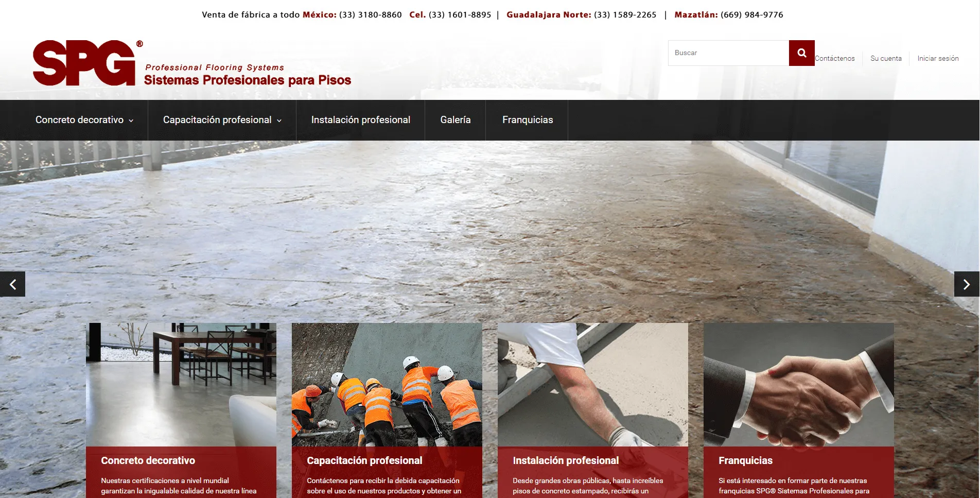Click the Iniciar sesión link

[x=938, y=58]
